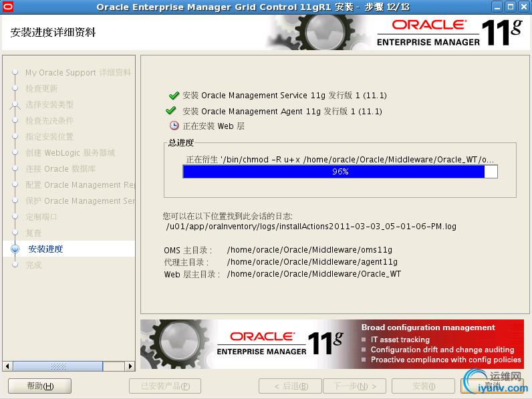
Task: Click the 帮助(H) help button
Action: (39, 386)
